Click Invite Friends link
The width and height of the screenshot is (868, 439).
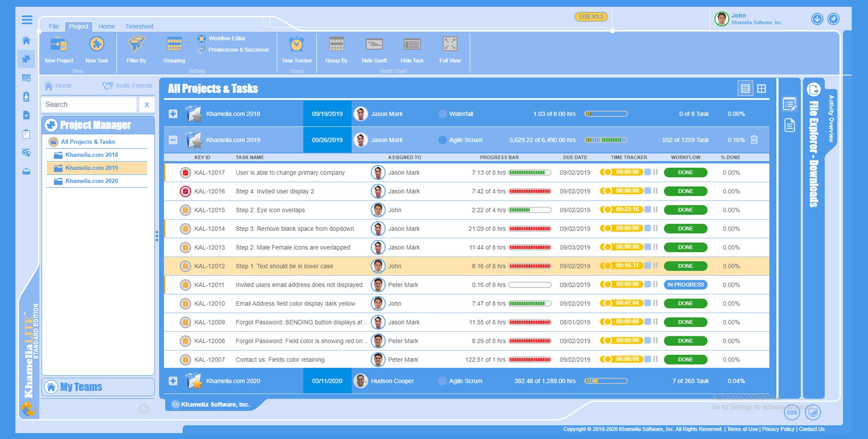point(128,85)
